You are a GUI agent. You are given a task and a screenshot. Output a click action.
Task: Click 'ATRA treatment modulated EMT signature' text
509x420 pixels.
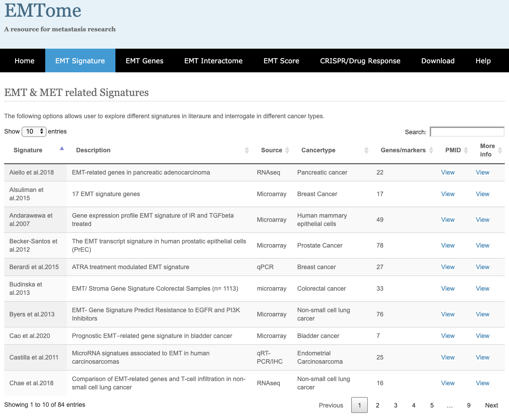(x=131, y=267)
